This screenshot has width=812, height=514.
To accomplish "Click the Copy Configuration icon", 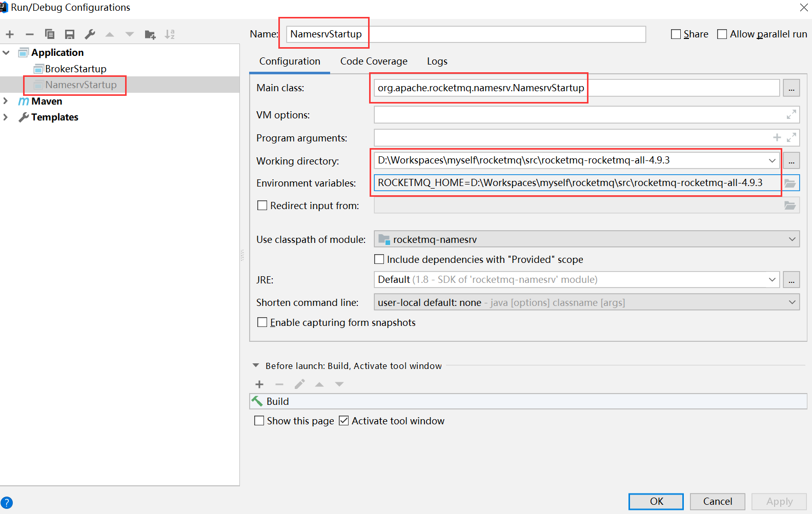I will tap(50, 34).
